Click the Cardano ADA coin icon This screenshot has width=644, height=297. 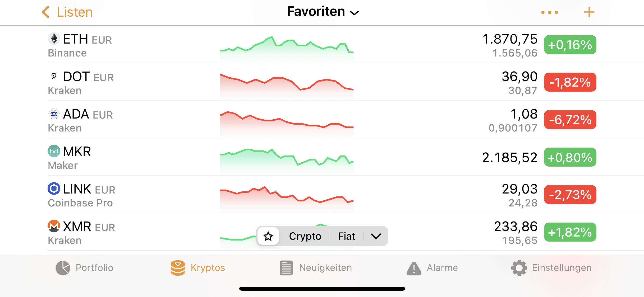point(54,114)
